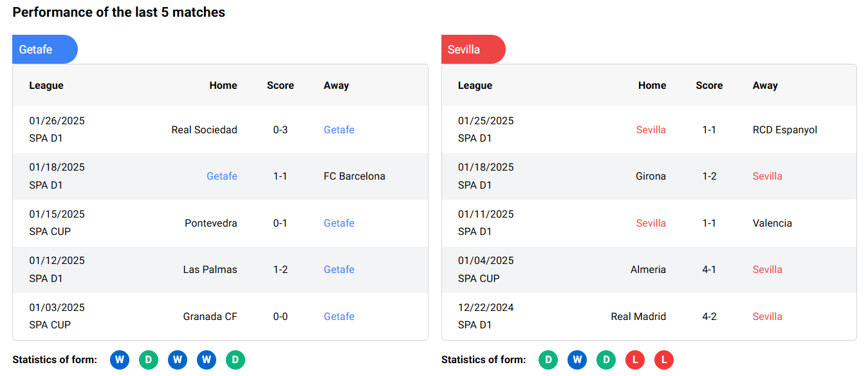
Task: Click the Almeria 4-1 score
Action: click(x=709, y=270)
